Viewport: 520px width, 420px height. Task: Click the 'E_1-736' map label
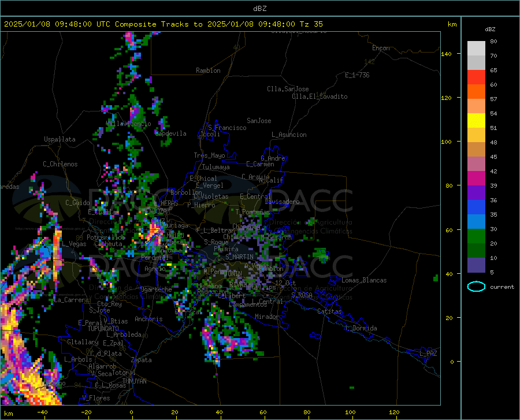point(357,75)
